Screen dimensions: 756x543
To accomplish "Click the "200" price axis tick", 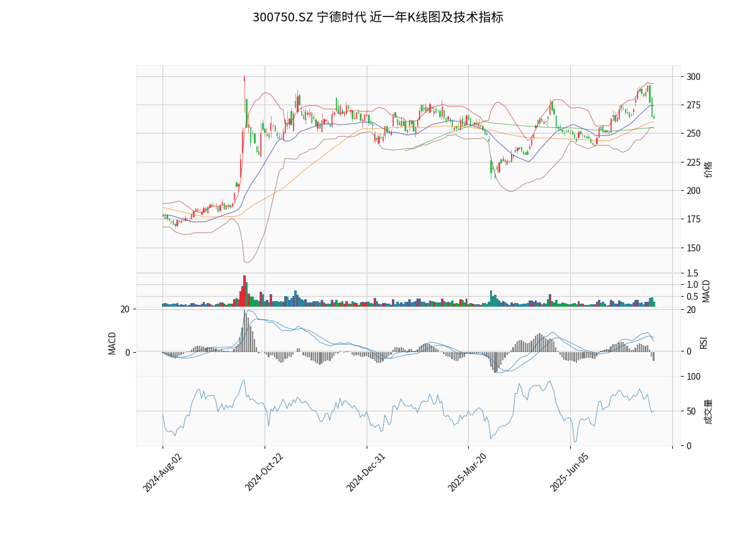I will [693, 191].
